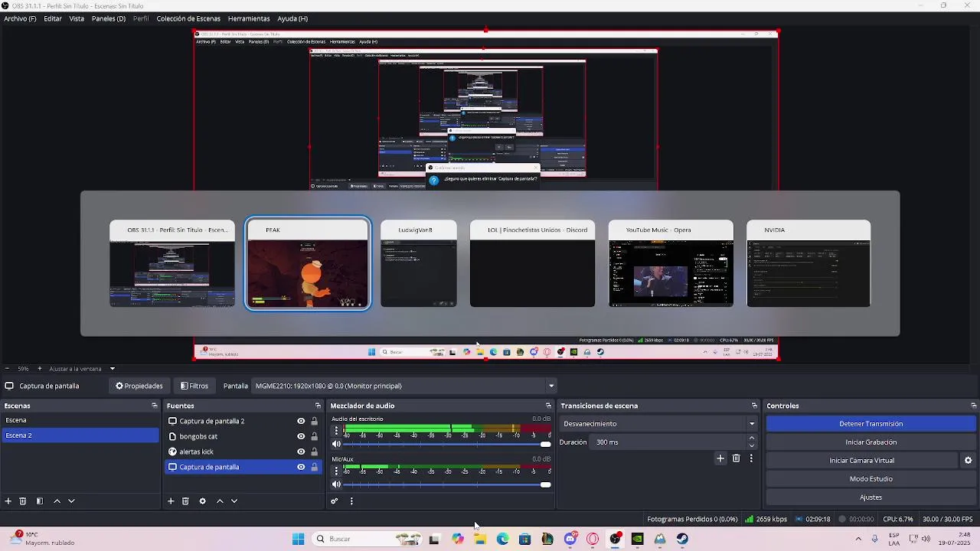This screenshot has width=980, height=551.
Task: Select YouTube Music - Opera thumbnail in the switcher
Action: coord(671,264)
